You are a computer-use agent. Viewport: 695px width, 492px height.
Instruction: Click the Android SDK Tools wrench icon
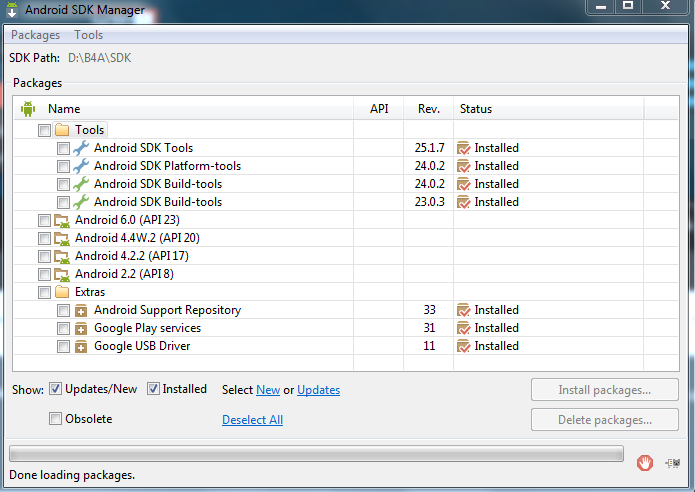(x=81, y=148)
